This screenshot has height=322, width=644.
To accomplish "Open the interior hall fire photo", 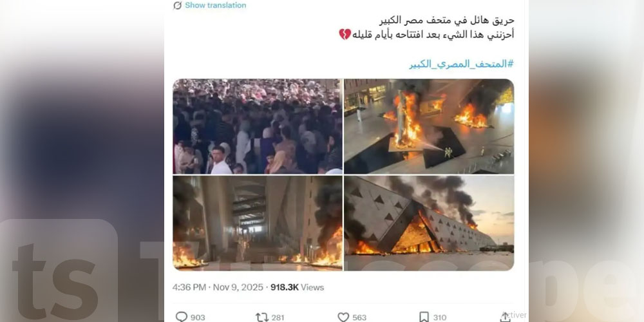I will click(258, 223).
